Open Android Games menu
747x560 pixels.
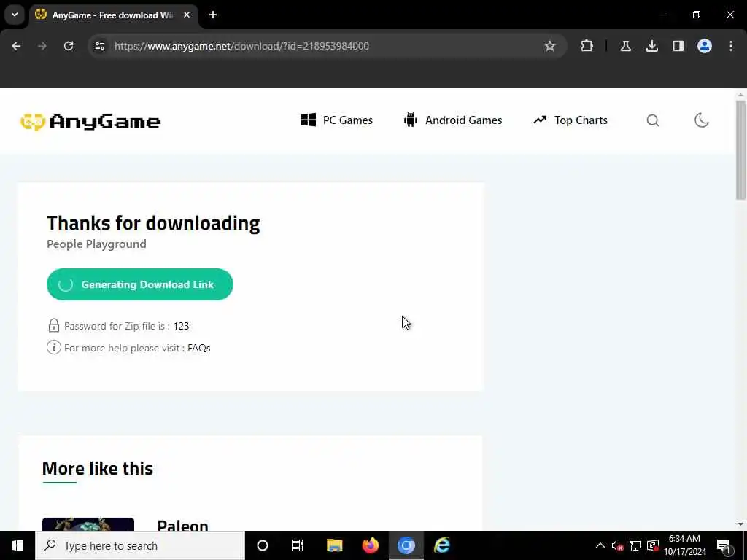click(x=452, y=120)
